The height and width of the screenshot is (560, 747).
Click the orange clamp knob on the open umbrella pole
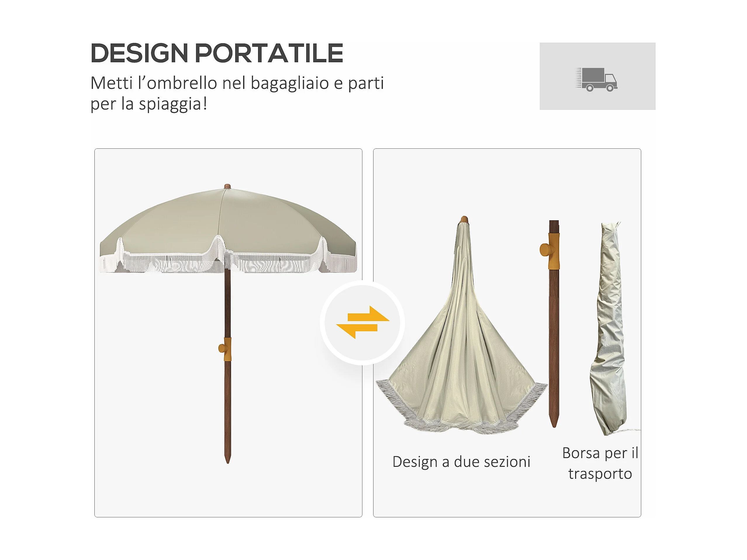pyautogui.click(x=225, y=349)
